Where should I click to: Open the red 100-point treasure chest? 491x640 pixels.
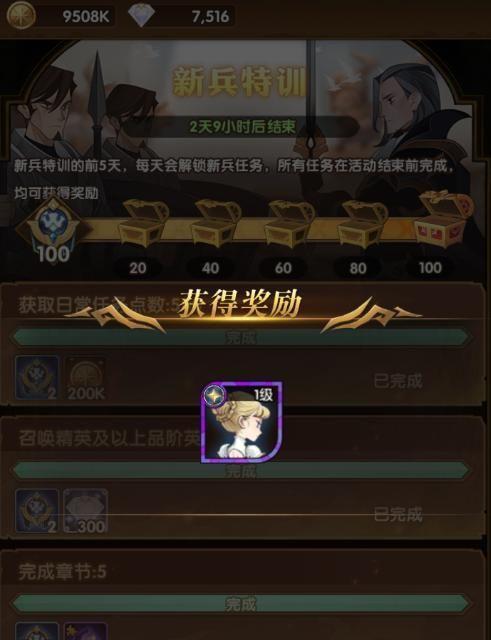[x=444, y=219]
